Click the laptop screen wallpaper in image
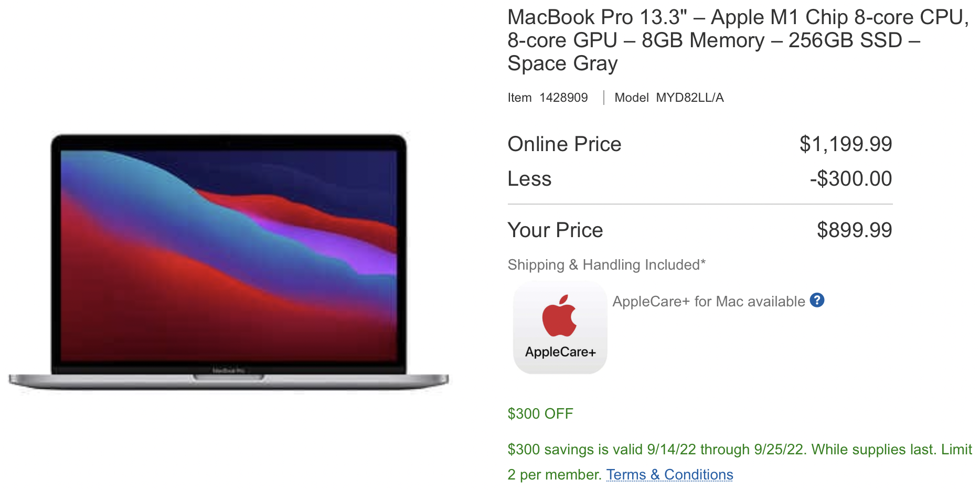 coord(229,255)
